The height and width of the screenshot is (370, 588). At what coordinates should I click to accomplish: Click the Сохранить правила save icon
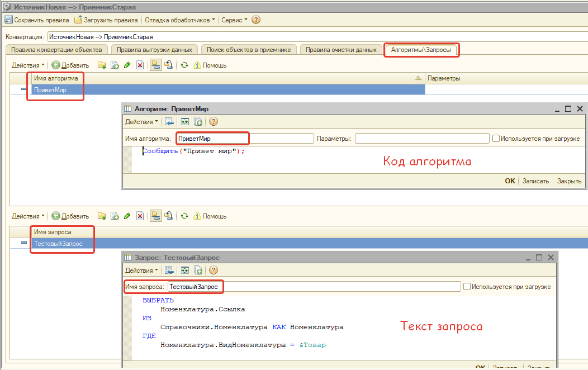pos(8,20)
